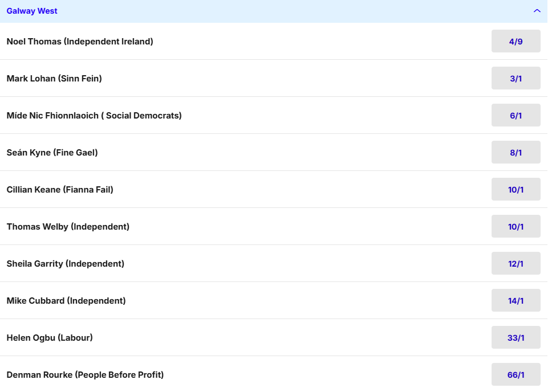The image size is (552, 392).
Task: Select 6/1 odds for Míde Nic Fhionnlaoich
Action: tap(516, 115)
